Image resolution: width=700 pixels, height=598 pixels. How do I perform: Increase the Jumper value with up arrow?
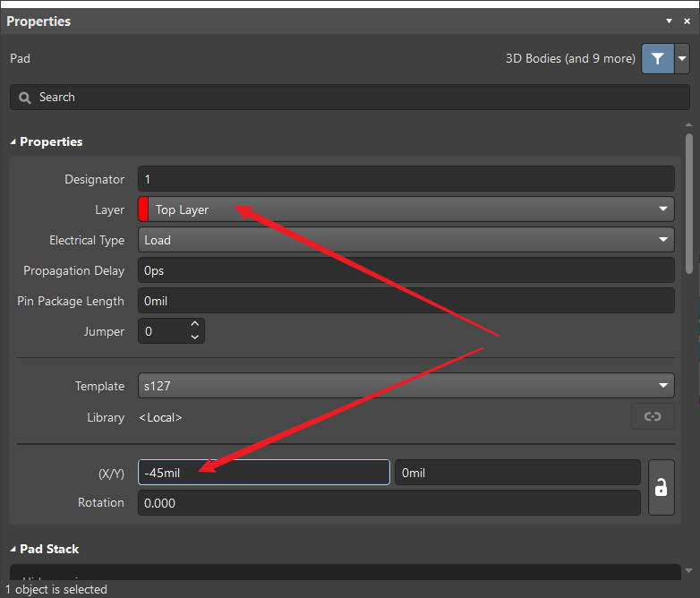tap(194, 324)
